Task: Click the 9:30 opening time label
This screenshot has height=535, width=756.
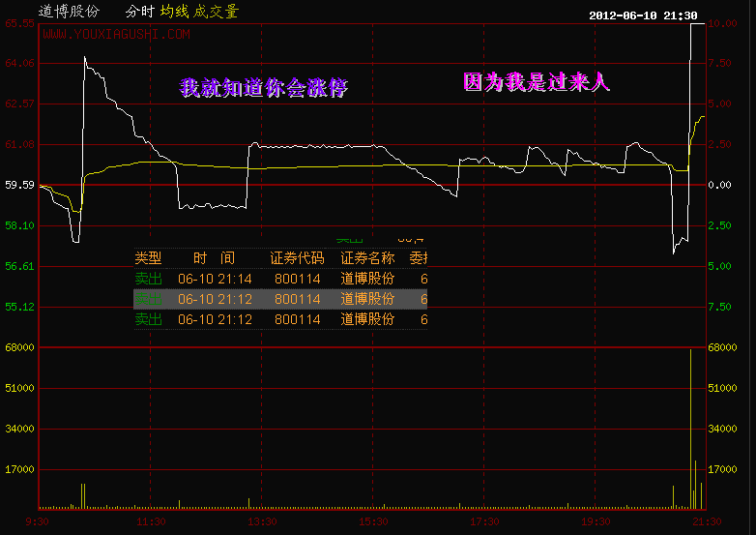Action: (x=38, y=521)
